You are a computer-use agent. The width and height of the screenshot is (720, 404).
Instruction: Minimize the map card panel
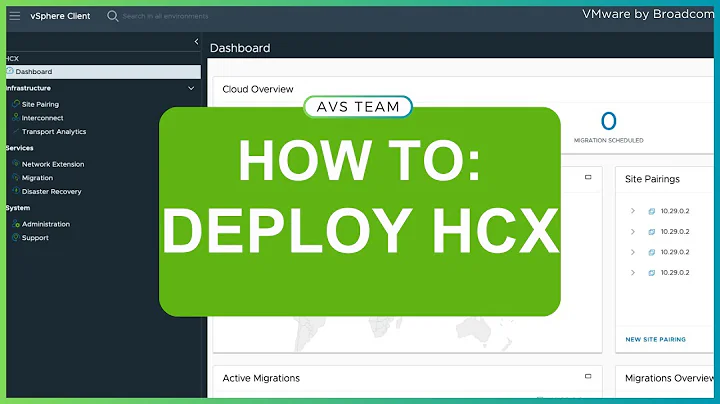588,177
